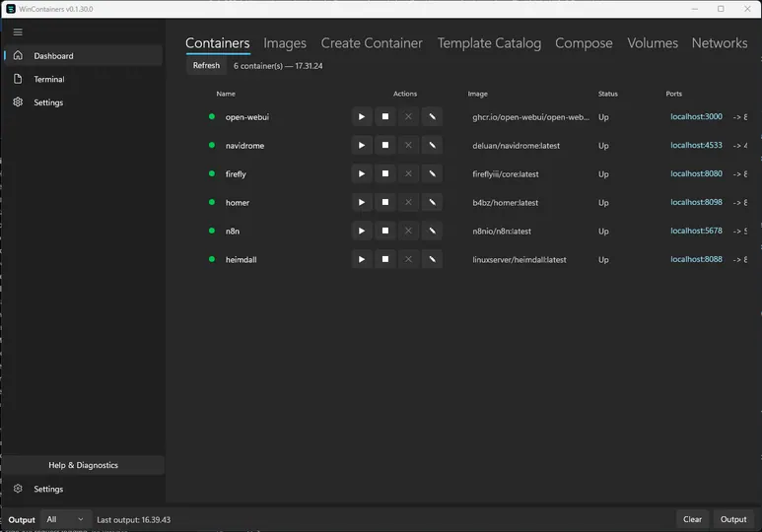Click the fireflyiii/core:latest image cell

coord(506,174)
